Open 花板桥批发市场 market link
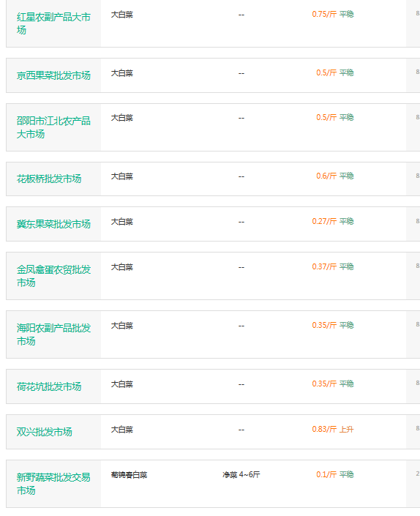Image resolution: width=420 pixels, height=516 pixels. click(x=49, y=179)
